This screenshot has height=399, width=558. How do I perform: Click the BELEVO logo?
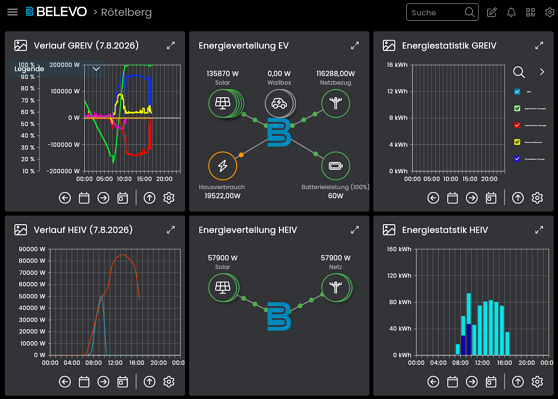click(56, 12)
